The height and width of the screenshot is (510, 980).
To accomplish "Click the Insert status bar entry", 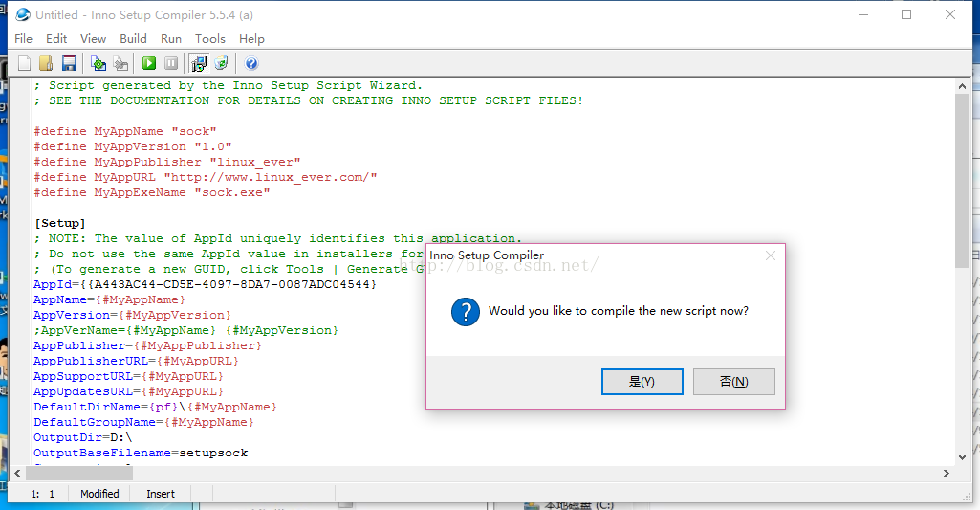I will pyautogui.click(x=161, y=494).
